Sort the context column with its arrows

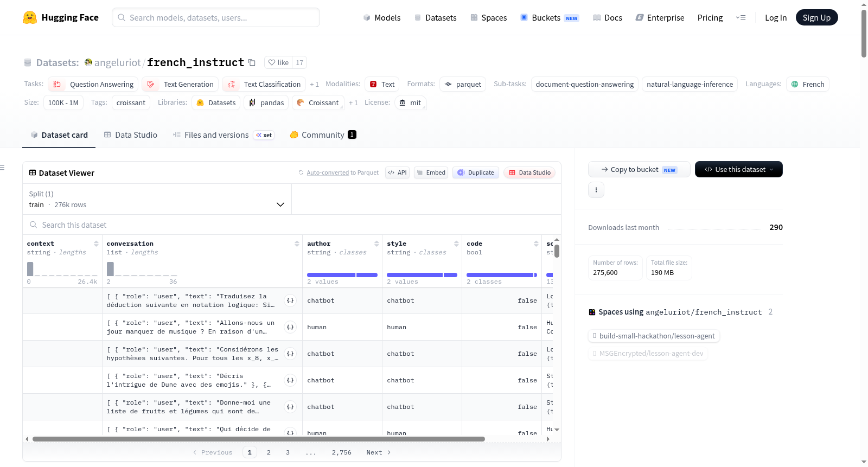pyautogui.click(x=96, y=244)
